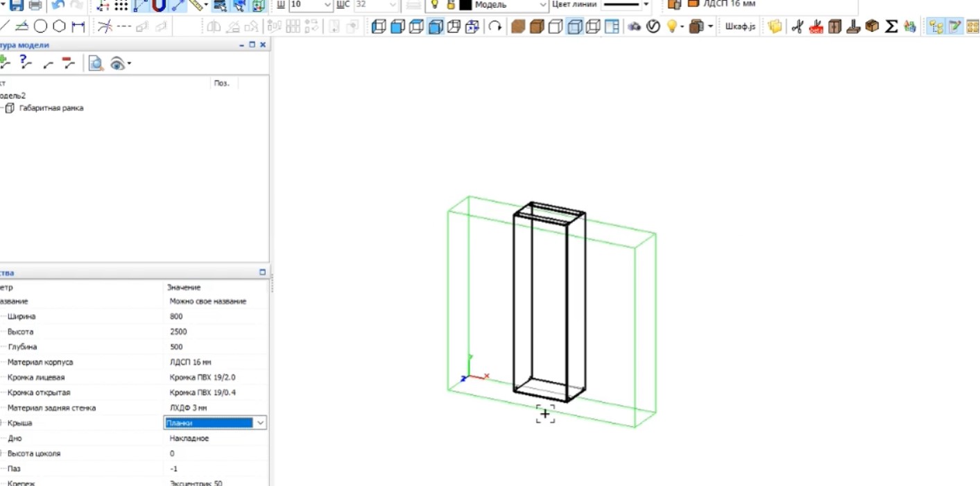Click the Sigma summation icon in the toolbar
This screenshot has width=980, height=486.
pyautogui.click(x=892, y=27)
